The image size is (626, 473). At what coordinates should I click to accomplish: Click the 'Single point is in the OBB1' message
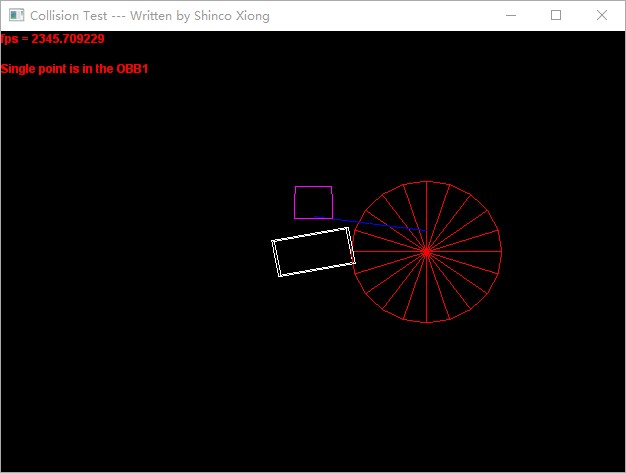point(74,69)
